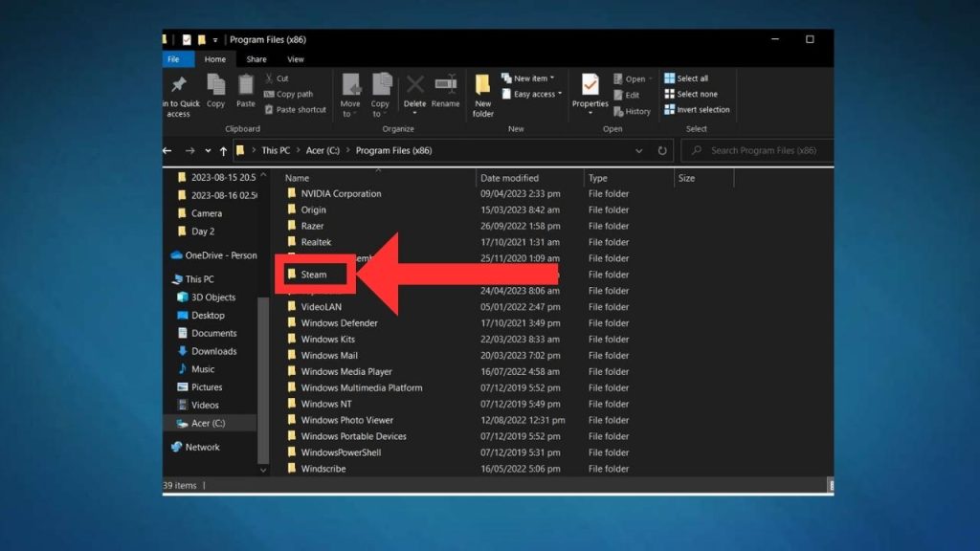Screen dimensions: 980x551
Task: Select Network in navigation pane
Action: point(195,448)
